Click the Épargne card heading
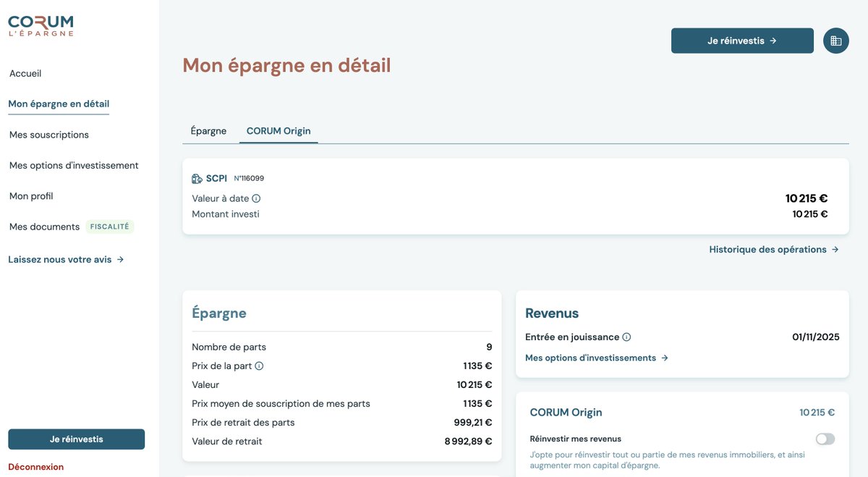This screenshot has width=868, height=477. click(x=219, y=313)
